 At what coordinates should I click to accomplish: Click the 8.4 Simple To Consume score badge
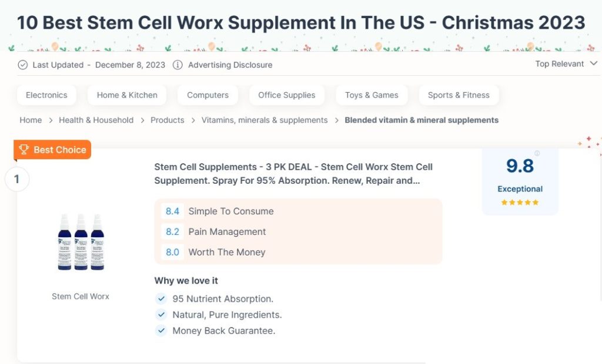172,211
